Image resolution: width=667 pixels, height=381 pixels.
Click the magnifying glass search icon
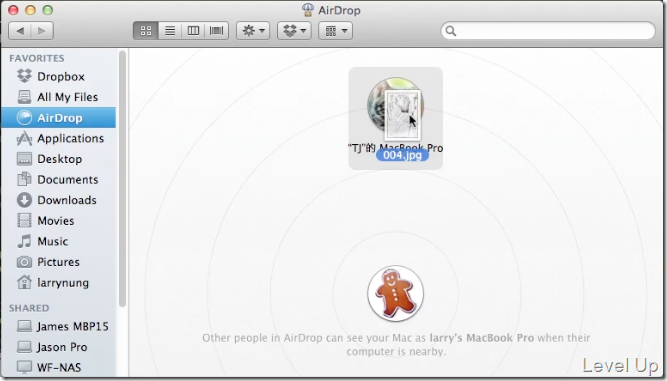pyautogui.click(x=451, y=31)
